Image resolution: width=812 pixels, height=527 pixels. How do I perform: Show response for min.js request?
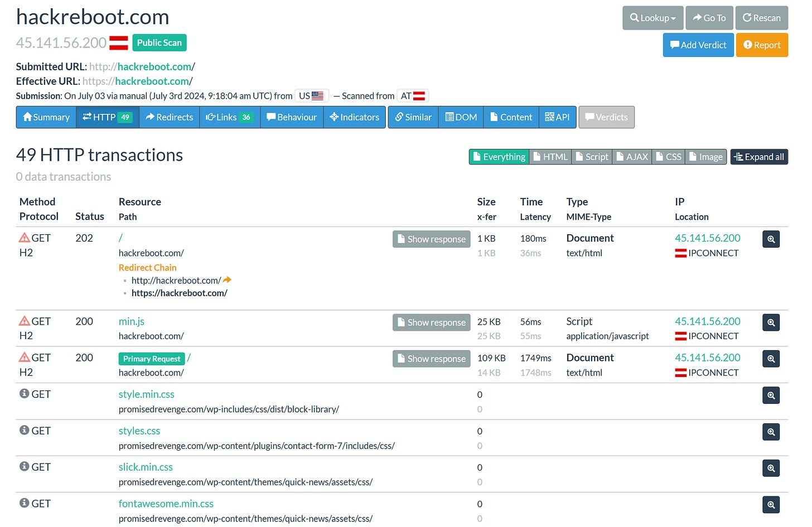point(431,322)
